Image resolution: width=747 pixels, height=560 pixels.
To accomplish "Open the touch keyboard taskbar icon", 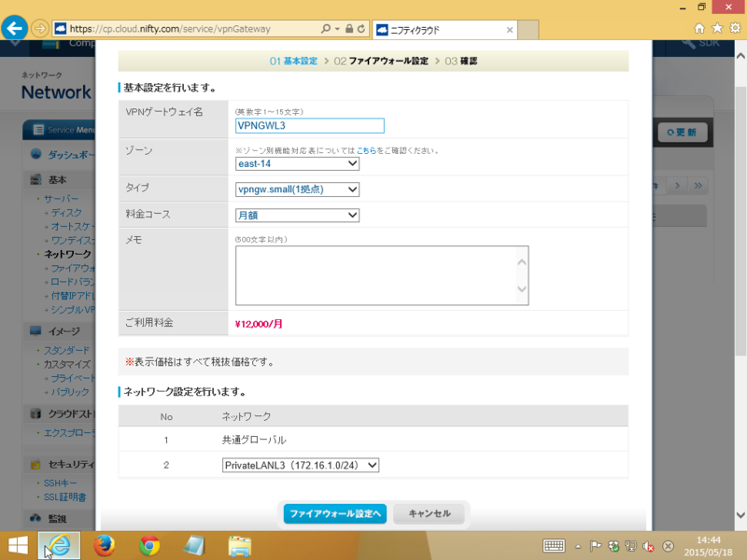I will click(554, 546).
